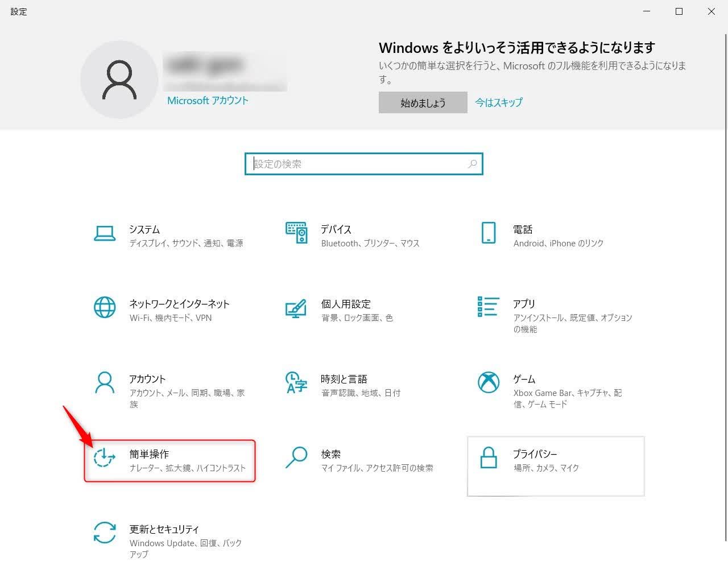
Task: Open the 時刻と言語 clock icon
Action: tap(296, 382)
